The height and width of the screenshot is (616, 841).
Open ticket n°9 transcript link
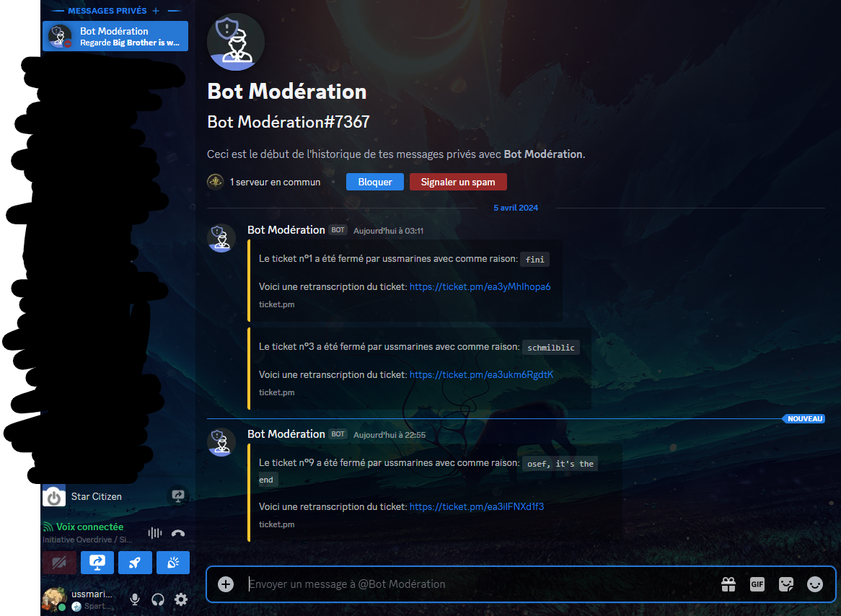(476, 507)
